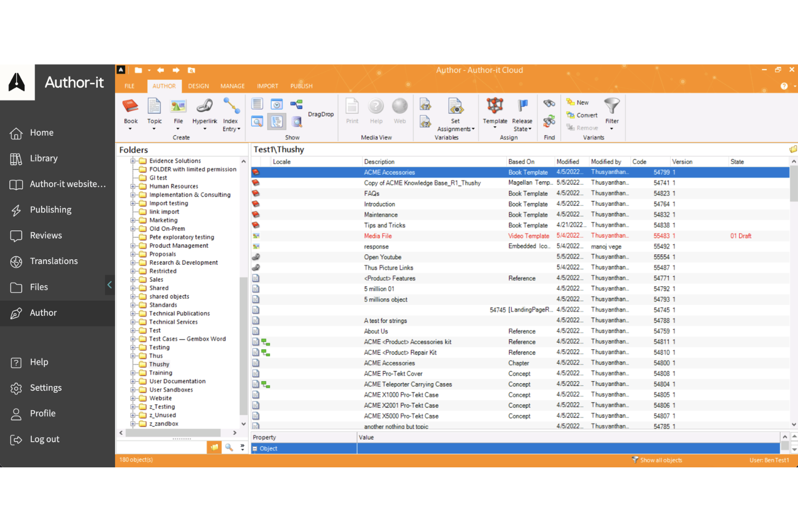The image size is (798, 532).
Task: Click the forward arrow in title bar
Action: pyautogui.click(x=176, y=70)
